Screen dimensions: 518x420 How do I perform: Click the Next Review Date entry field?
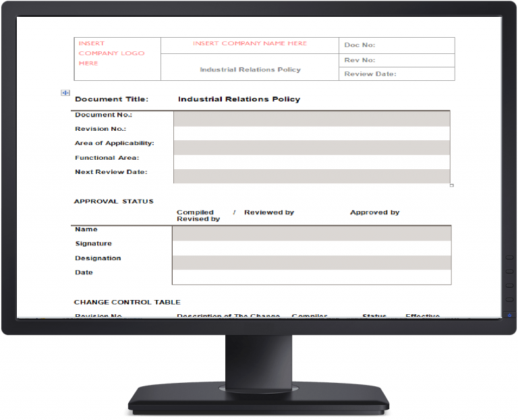coord(311,176)
